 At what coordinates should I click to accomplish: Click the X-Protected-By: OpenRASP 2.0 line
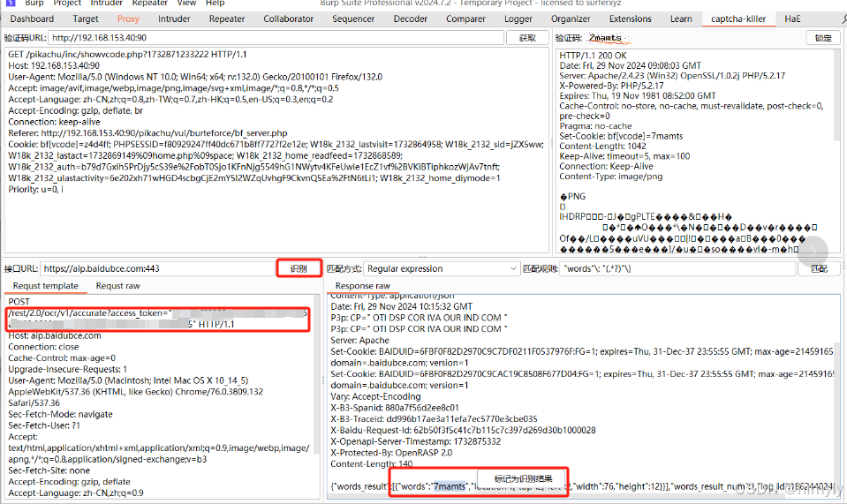point(391,453)
